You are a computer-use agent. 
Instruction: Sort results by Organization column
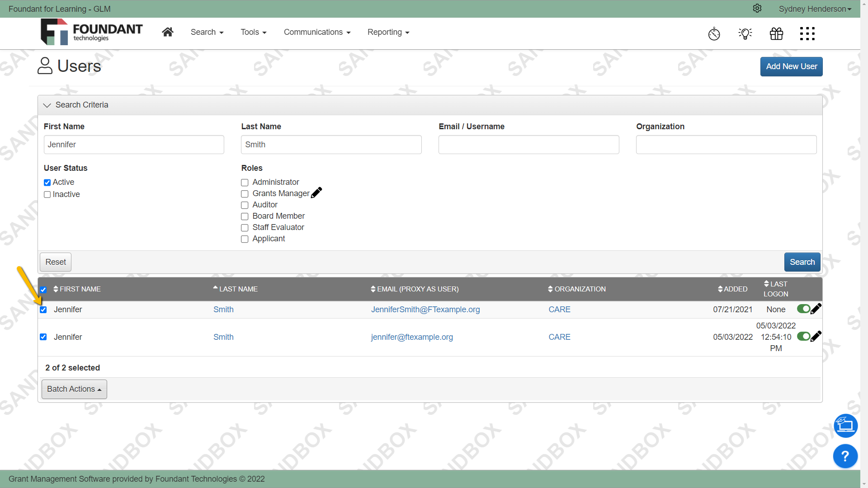576,289
